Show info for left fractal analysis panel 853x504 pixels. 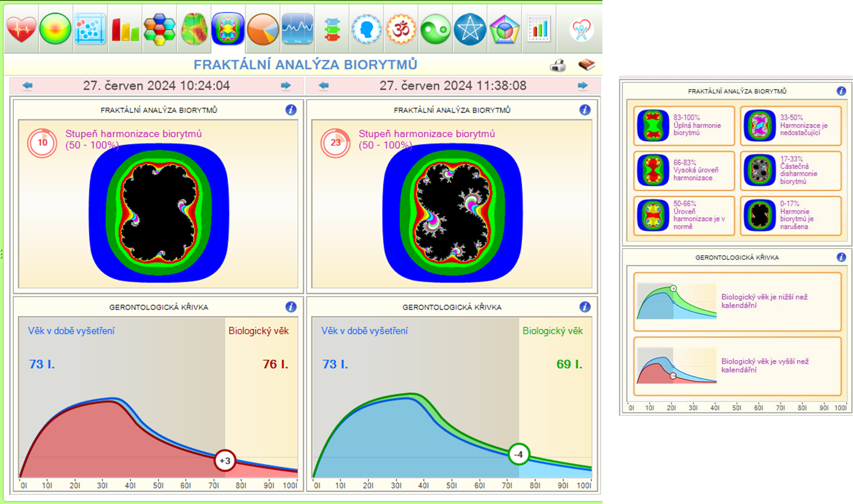click(291, 110)
